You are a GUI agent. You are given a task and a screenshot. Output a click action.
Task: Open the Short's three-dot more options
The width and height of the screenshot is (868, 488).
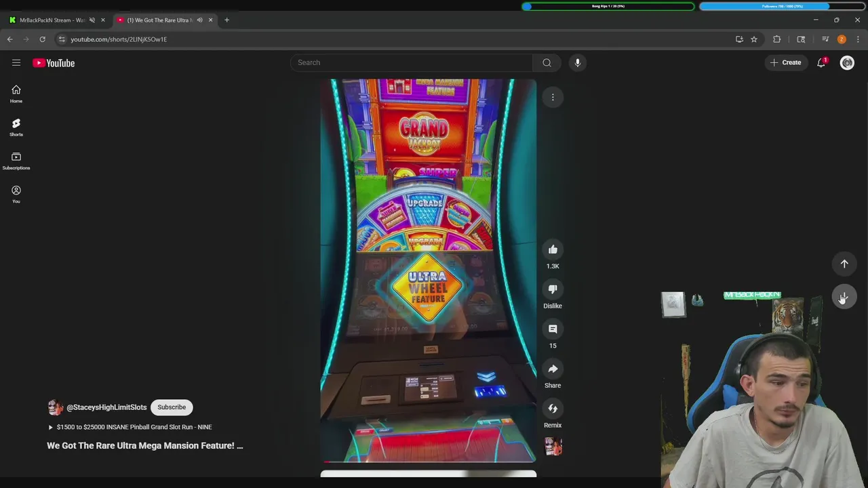point(553,98)
